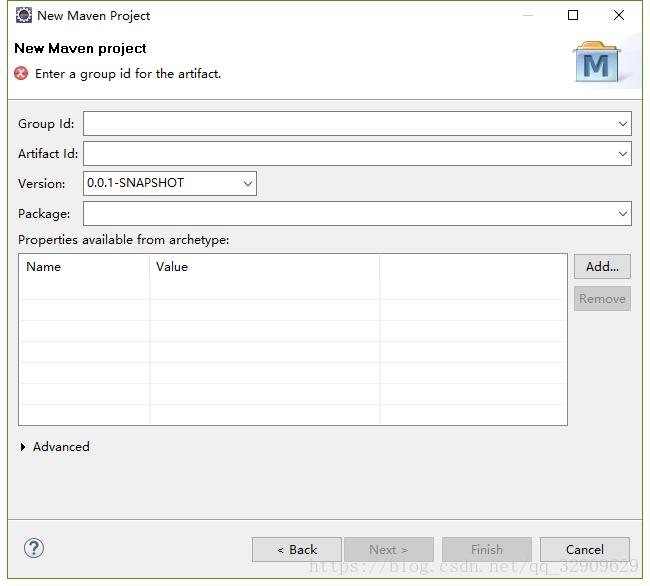Click the Remove properties button
Screen dimensions: 650x586
click(x=602, y=299)
